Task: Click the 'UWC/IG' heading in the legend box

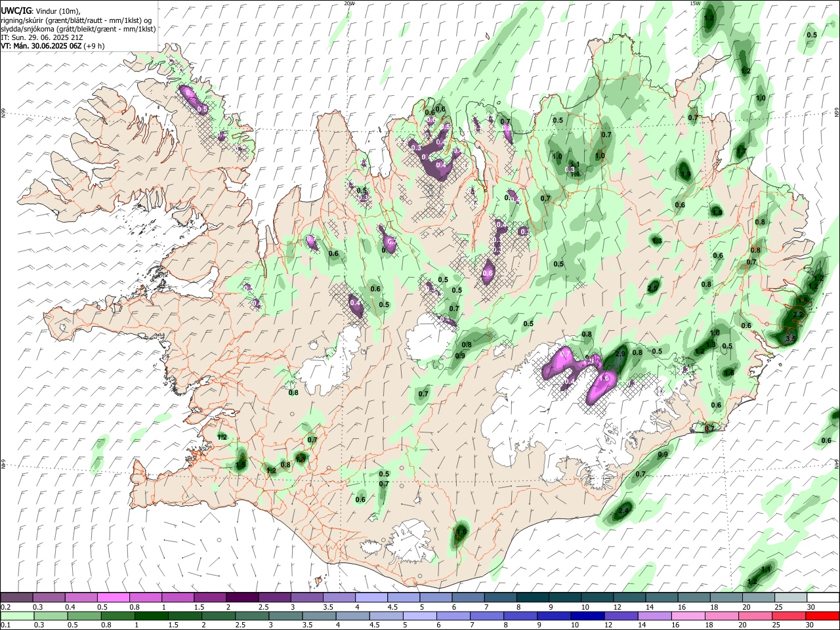Action: [16, 11]
